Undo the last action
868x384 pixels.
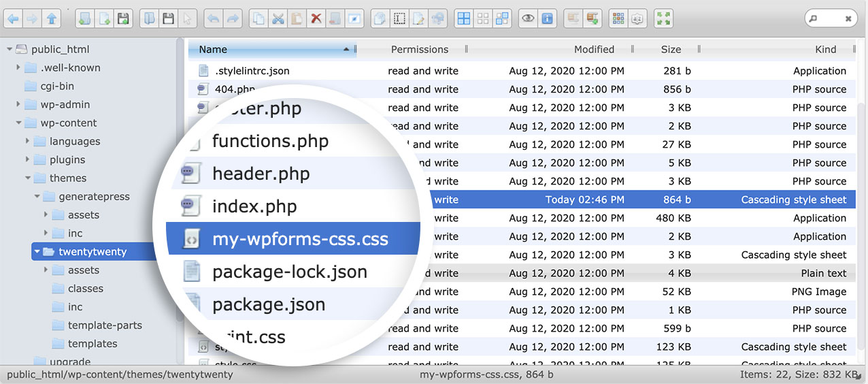click(214, 18)
